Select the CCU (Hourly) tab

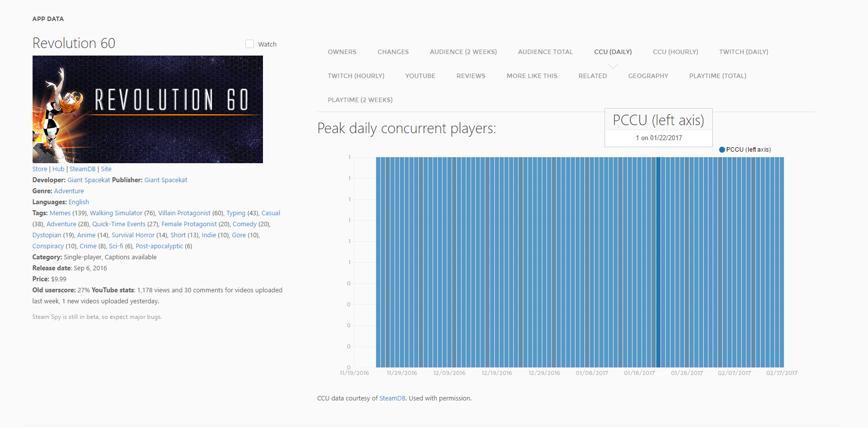676,52
